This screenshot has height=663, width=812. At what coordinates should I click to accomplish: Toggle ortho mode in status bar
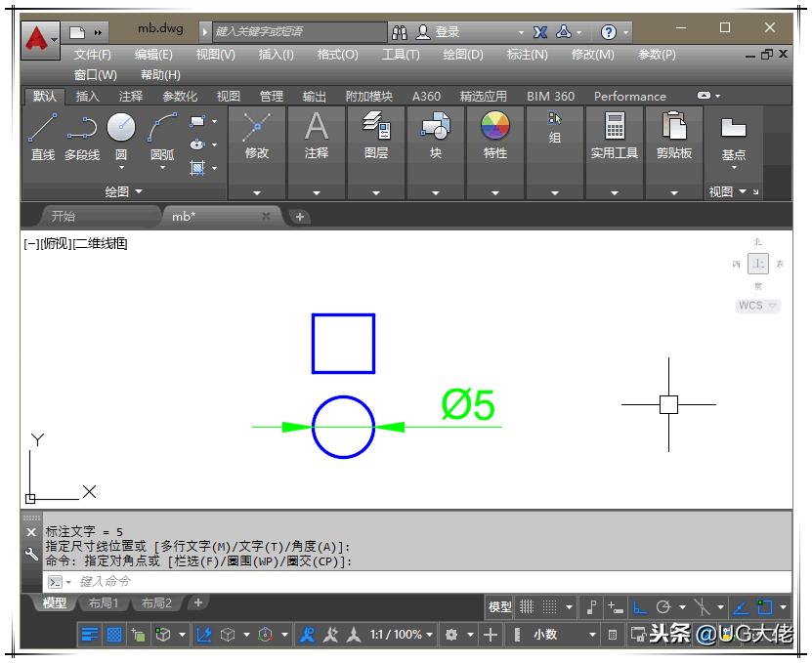(640, 607)
